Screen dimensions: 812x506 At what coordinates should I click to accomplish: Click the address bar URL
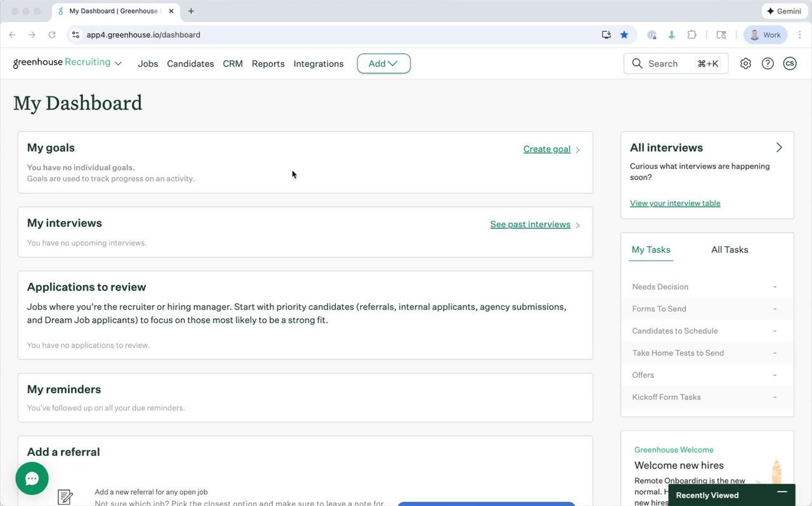pyautogui.click(x=143, y=35)
